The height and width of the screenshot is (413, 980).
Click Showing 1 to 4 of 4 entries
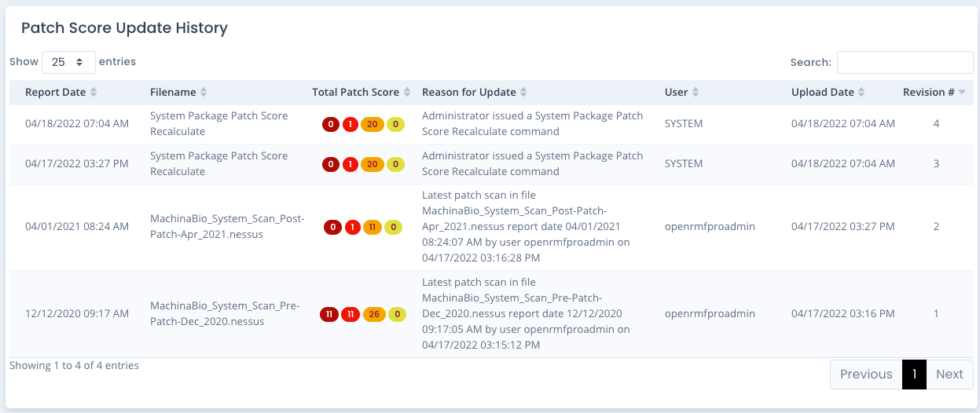pyautogui.click(x=74, y=366)
